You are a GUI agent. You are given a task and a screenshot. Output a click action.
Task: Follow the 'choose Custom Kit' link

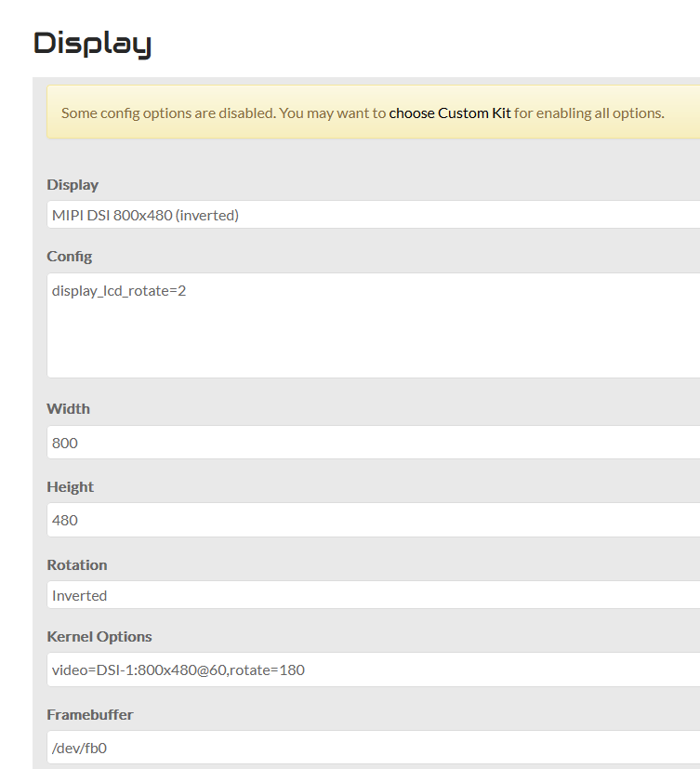pyautogui.click(x=450, y=113)
